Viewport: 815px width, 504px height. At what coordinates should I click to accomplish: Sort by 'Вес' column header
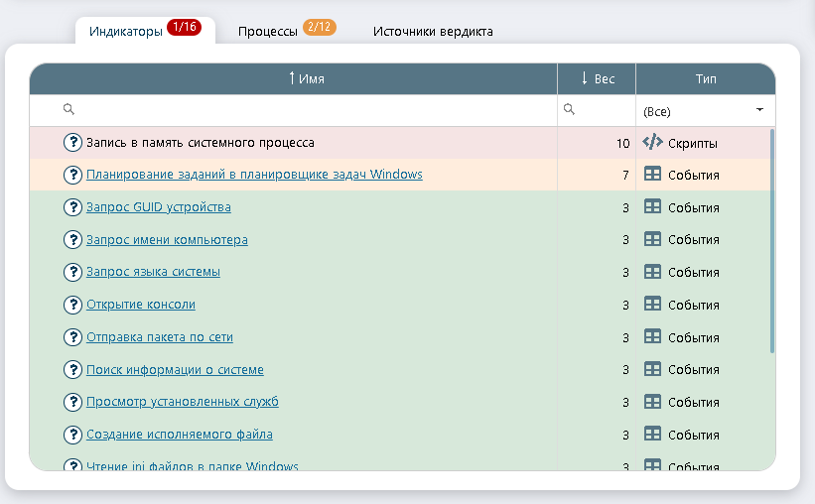tap(597, 79)
